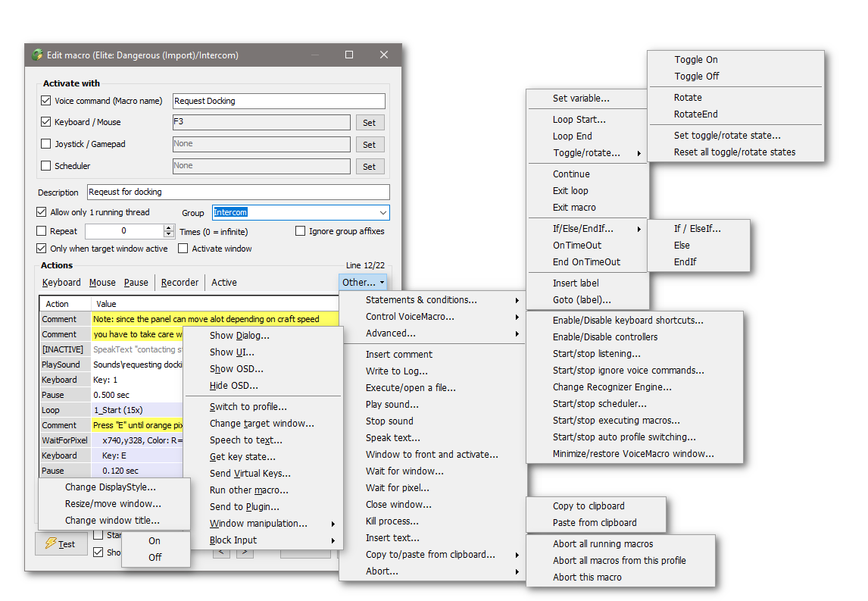Enable the Scheduler checkbox
The height and width of the screenshot is (601, 868).
[x=46, y=166]
